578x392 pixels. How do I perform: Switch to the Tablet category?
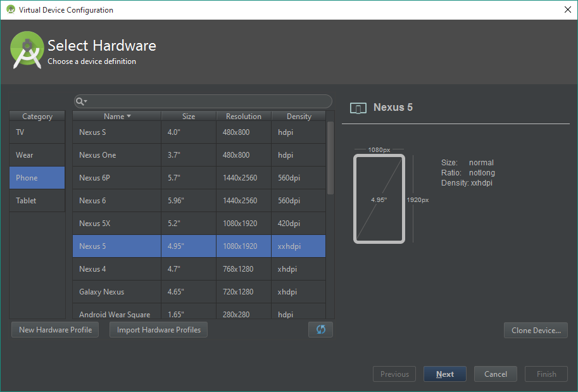(x=36, y=201)
